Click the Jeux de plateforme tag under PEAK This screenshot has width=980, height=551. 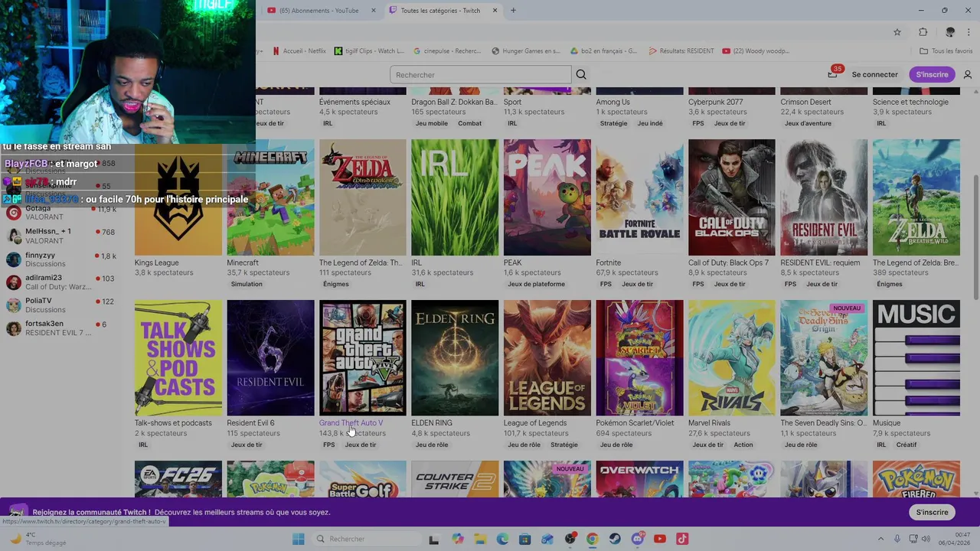tap(536, 284)
